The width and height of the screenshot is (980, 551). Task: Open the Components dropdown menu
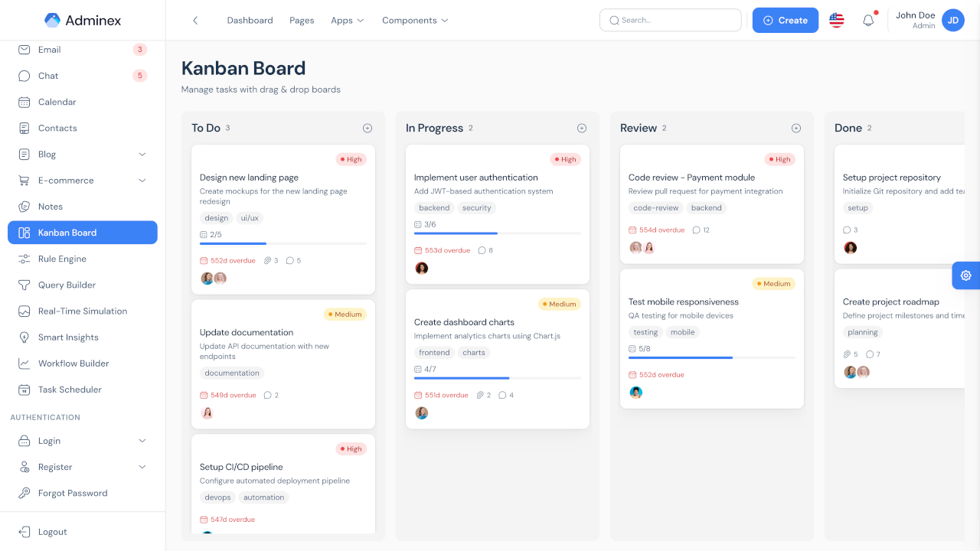415,21
